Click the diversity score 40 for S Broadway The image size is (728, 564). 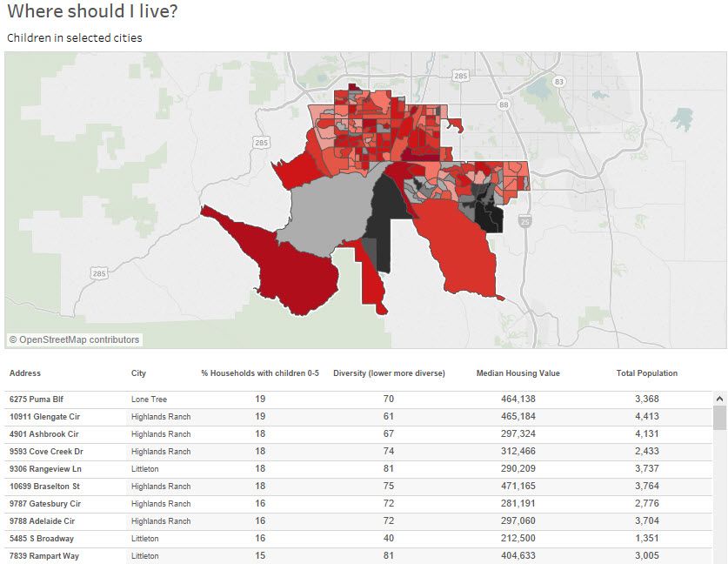pos(389,538)
